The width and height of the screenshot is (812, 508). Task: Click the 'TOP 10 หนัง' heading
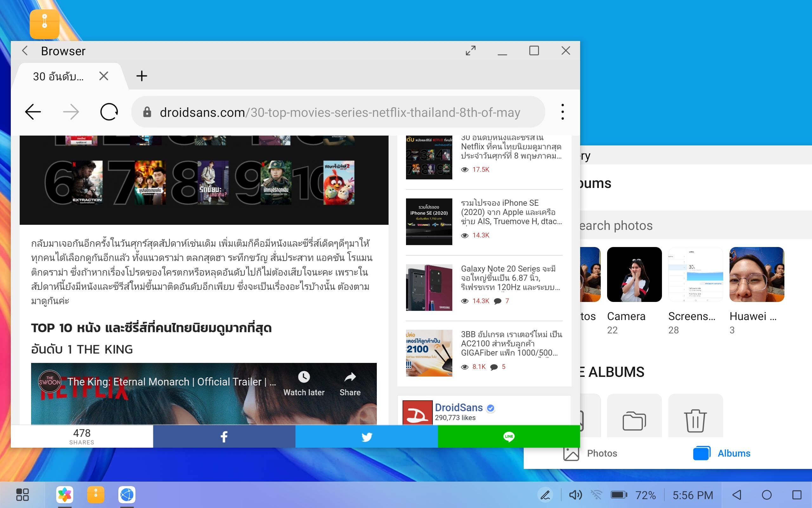(151, 328)
